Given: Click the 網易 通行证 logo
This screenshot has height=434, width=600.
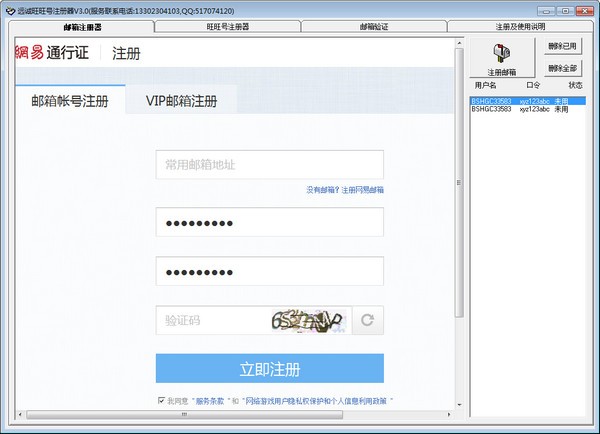Looking at the screenshot, I should coord(52,52).
